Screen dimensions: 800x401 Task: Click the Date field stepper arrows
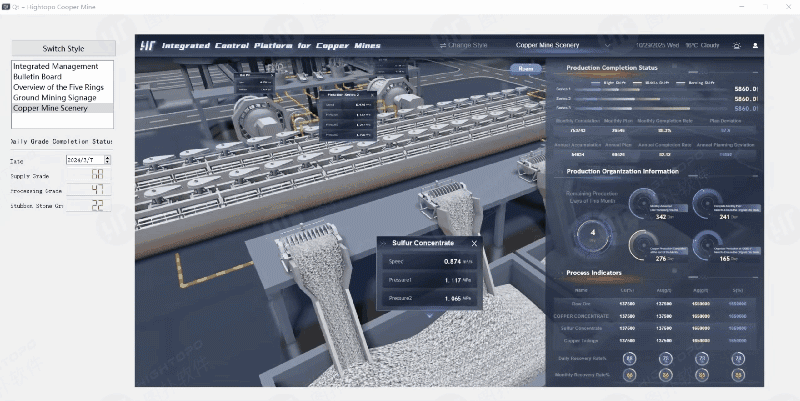(x=107, y=159)
